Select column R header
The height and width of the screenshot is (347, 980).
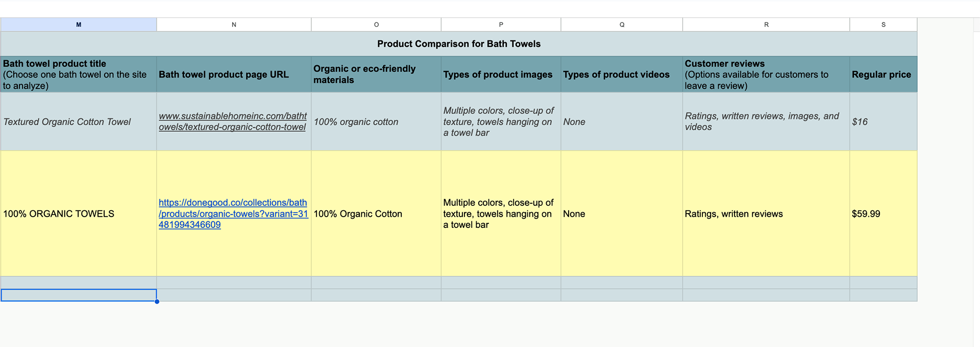click(x=766, y=25)
